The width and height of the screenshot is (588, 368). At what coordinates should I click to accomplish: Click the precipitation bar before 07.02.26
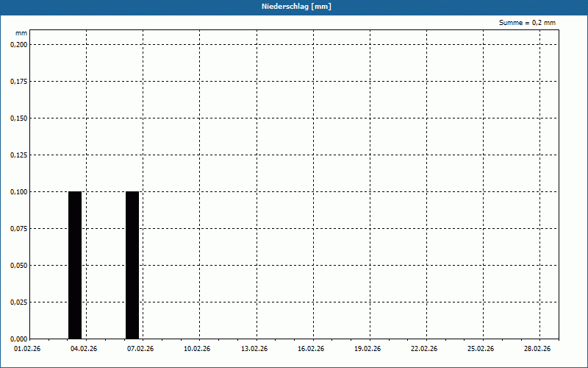coord(132,265)
